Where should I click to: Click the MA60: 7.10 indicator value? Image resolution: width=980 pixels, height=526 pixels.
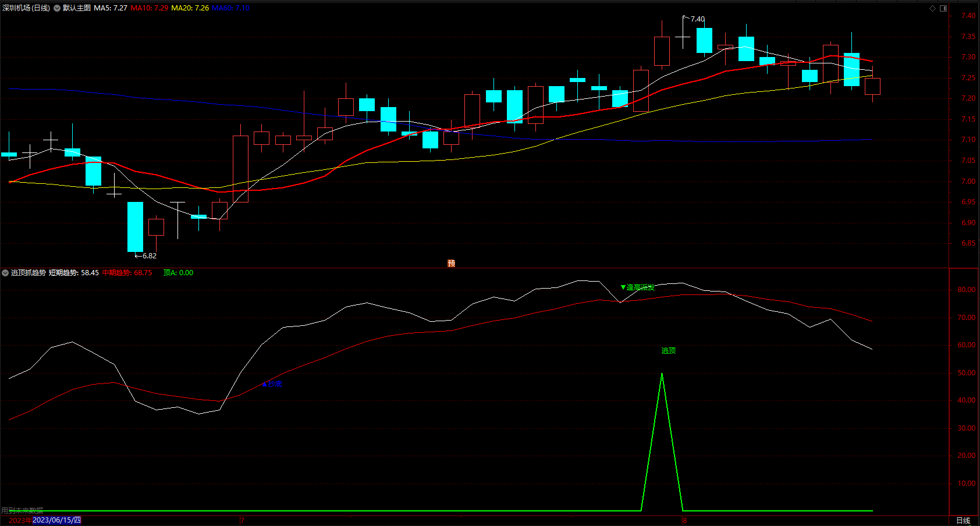(x=230, y=8)
